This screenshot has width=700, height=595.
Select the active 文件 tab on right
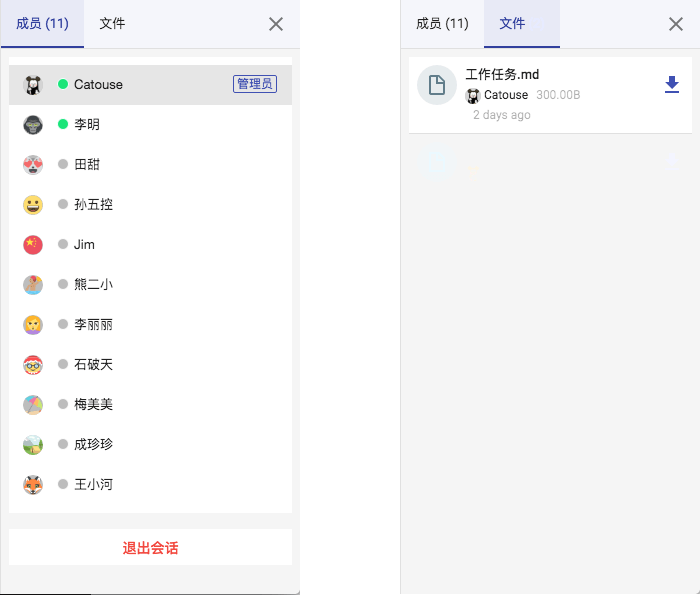(512, 24)
